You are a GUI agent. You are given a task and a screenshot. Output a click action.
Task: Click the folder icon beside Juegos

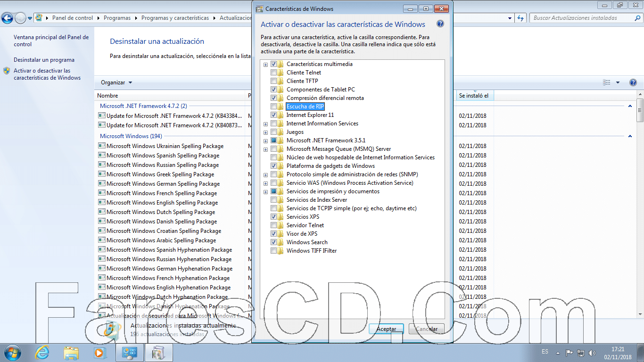coord(280,132)
